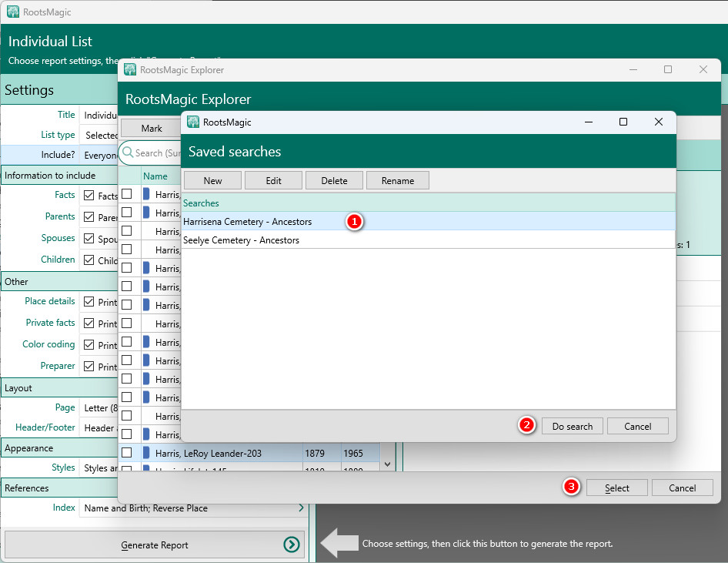The height and width of the screenshot is (563, 728).
Task: Check the box for Harris, LeRoy Leander-203
Action: tap(127, 453)
